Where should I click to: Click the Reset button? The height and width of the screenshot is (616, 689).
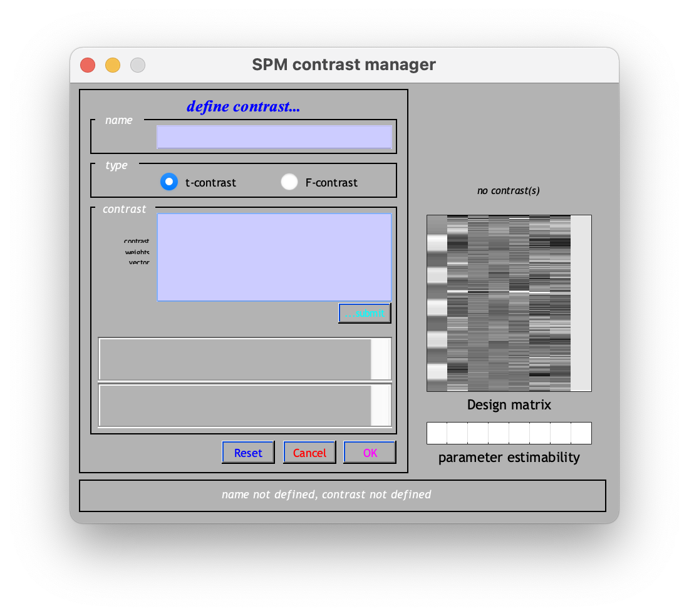[248, 453]
